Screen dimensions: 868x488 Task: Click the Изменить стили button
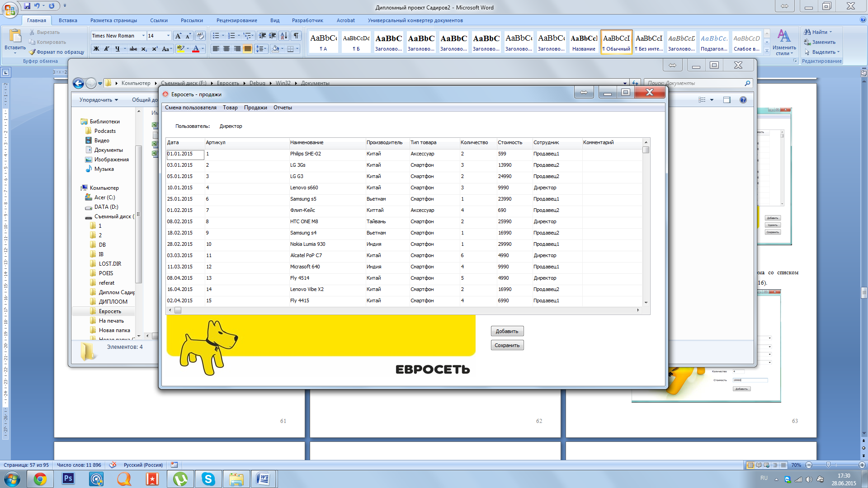[784, 42]
